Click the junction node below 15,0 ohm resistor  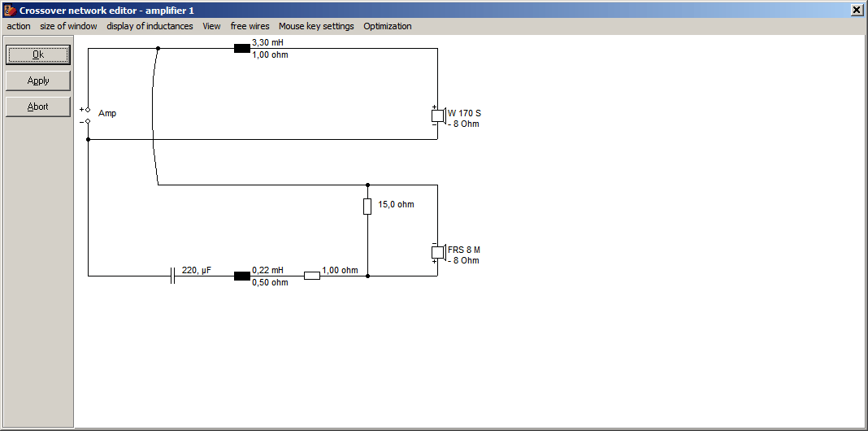pyautogui.click(x=367, y=276)
